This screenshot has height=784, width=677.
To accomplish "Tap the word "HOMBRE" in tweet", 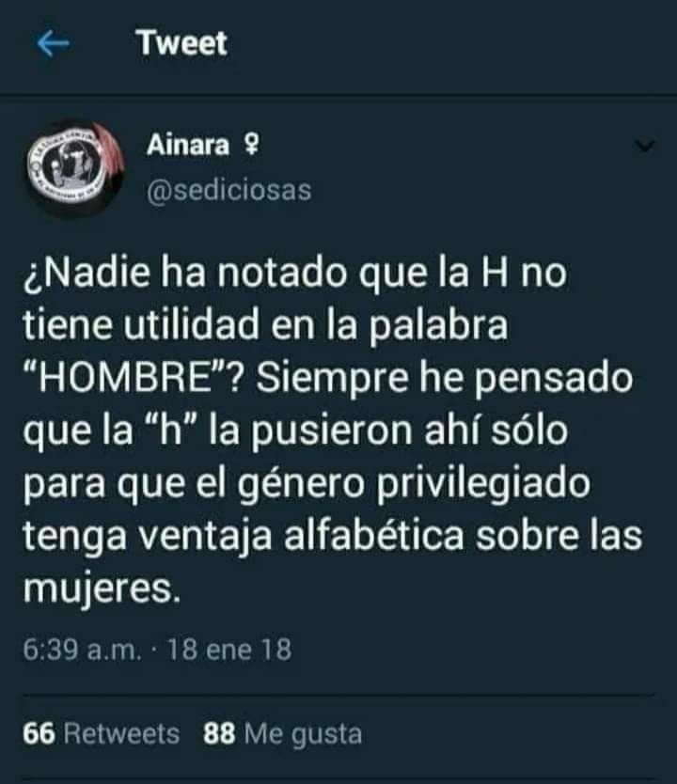I will 132,379.
